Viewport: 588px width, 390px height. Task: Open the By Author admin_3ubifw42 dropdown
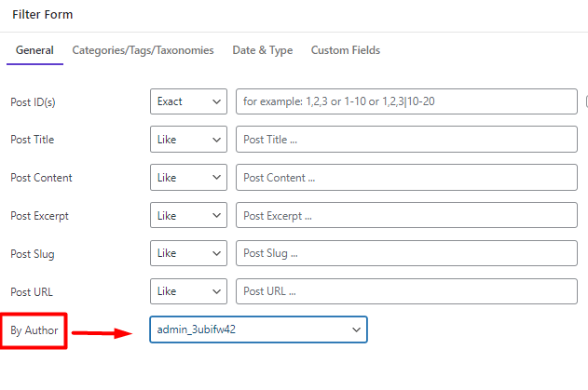[x=258, y=329]
